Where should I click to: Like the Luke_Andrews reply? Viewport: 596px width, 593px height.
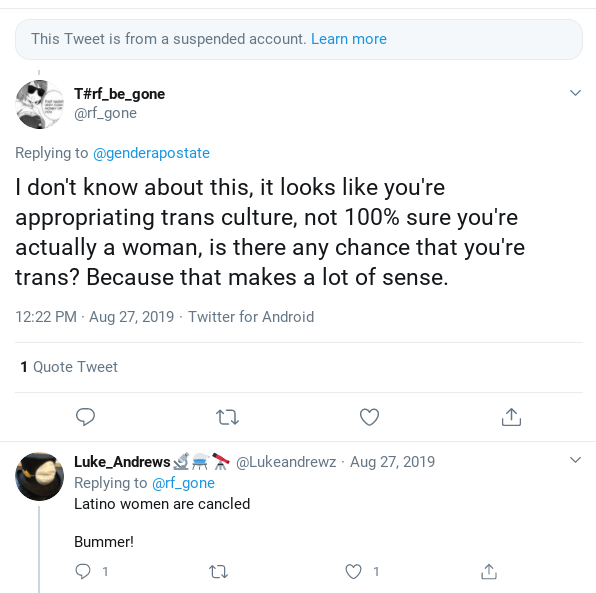point(353,571)
